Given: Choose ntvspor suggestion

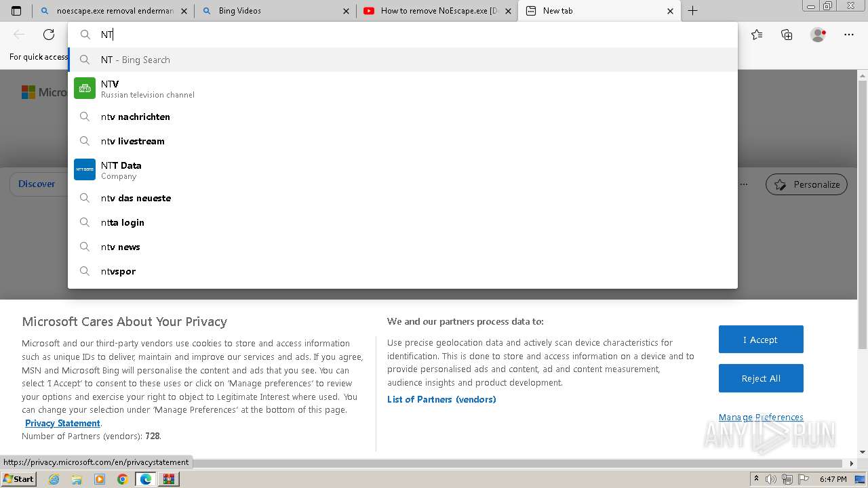Looking at the screenshot, I should click(x=403, y=271).
